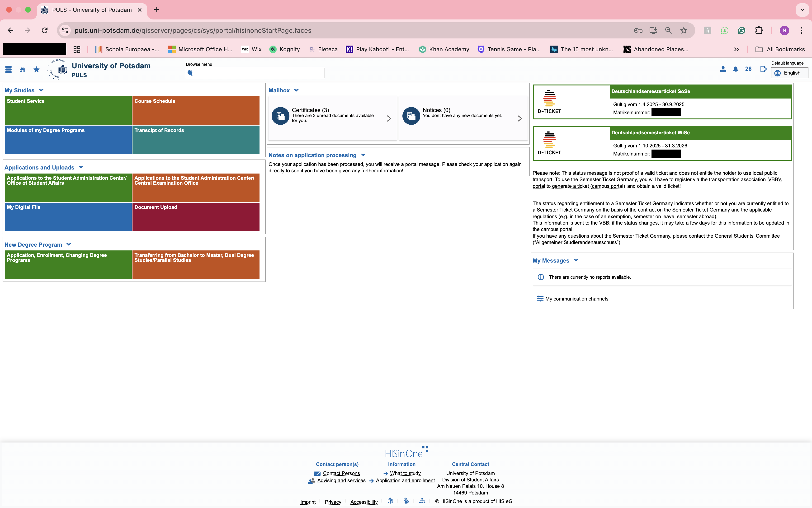This screenshot has width=812, height=508.
Task: Open the Course Schedule tile
Action: pyautogui.click(x=196, y=111)
